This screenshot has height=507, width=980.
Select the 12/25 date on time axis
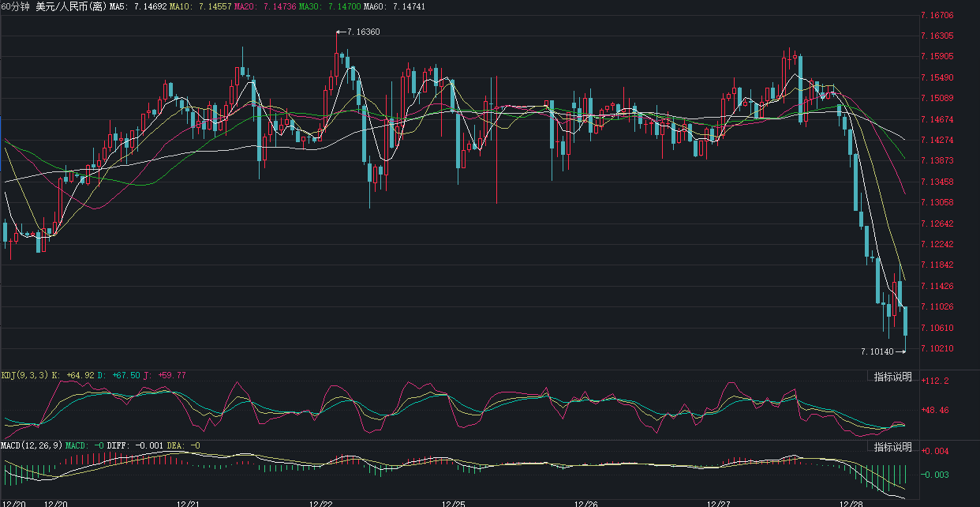453,502
